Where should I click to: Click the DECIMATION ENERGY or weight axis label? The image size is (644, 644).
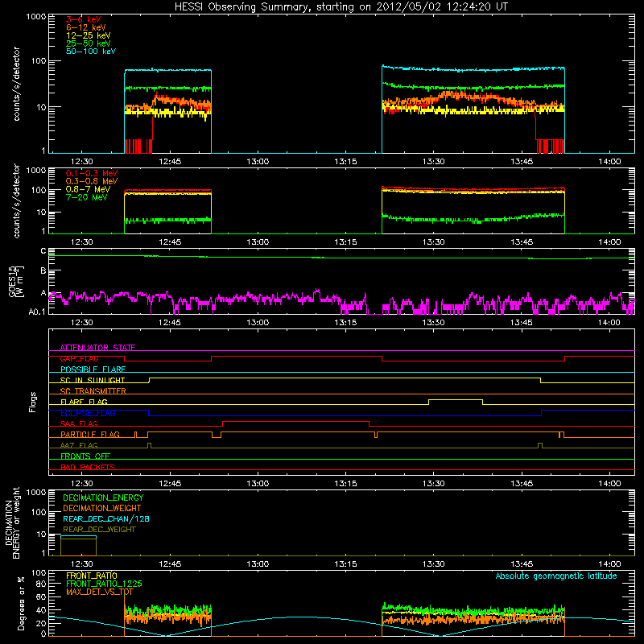point(12,522)
